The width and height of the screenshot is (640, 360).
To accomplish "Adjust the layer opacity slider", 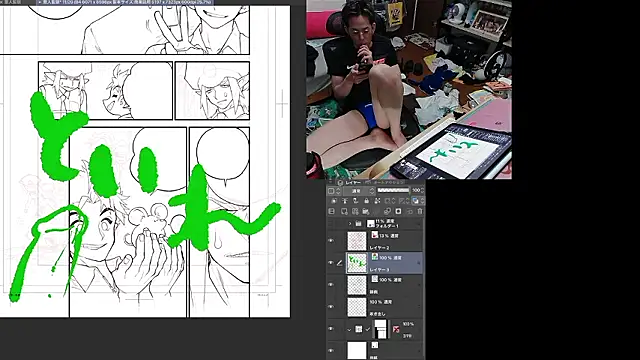I will [x=393, y=190].
